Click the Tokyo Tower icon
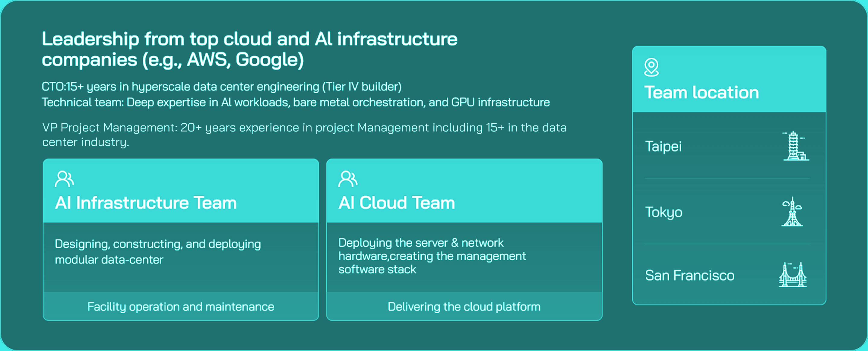Screen dimensions: 868x351 coord(792,212)
